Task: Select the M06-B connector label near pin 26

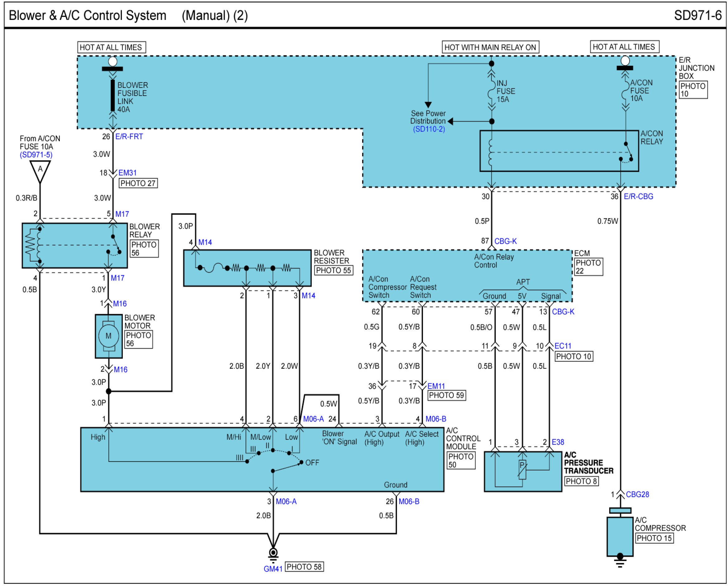Action: (409, 502)
